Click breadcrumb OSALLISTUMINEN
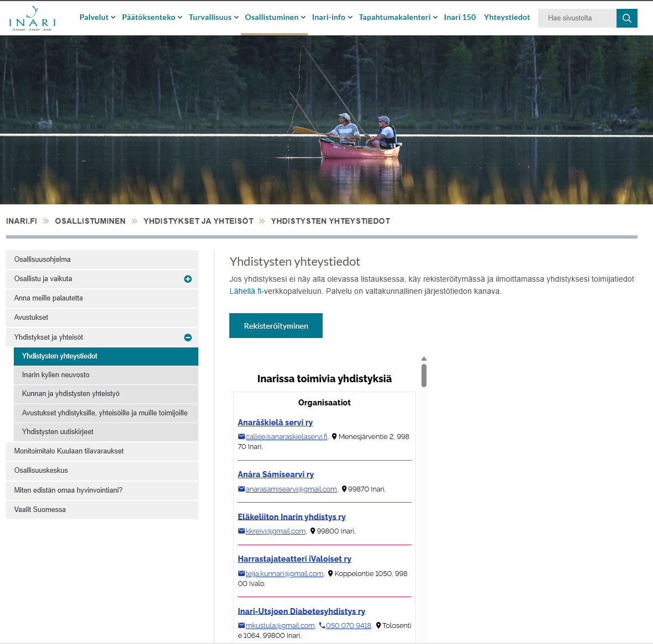 [x=91, y=221]
